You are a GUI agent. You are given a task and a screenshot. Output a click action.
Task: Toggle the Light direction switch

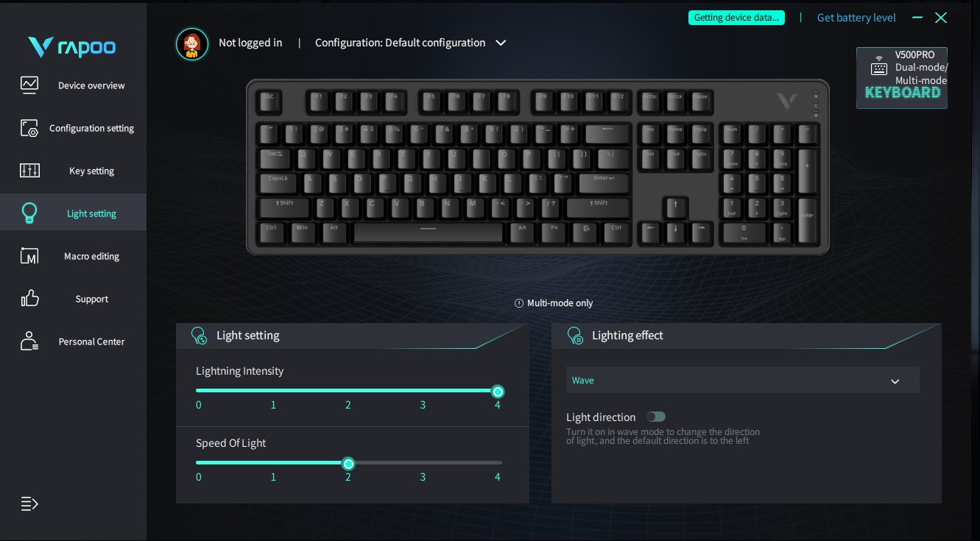[x=655, y=417]
